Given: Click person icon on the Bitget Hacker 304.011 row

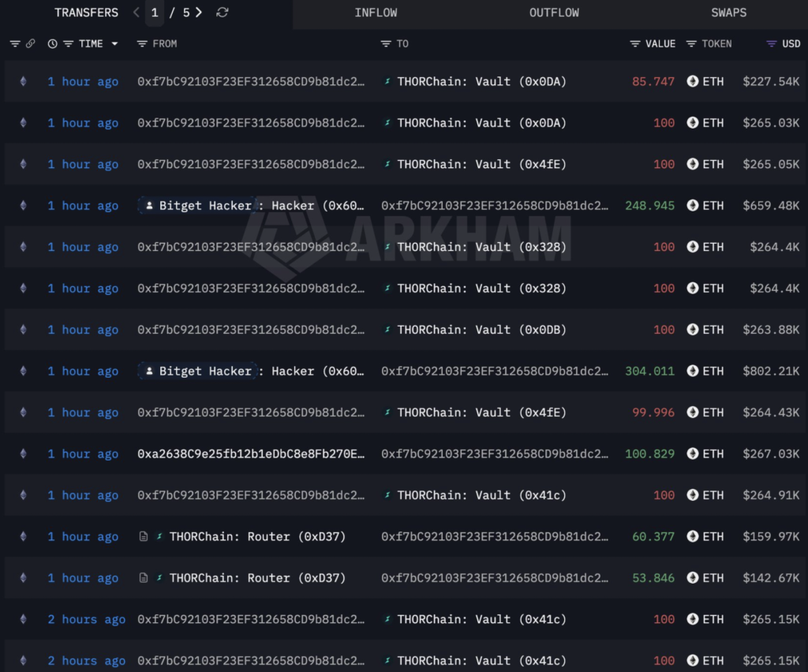Looking at the screenshot, I should click(x=149, y=371).
